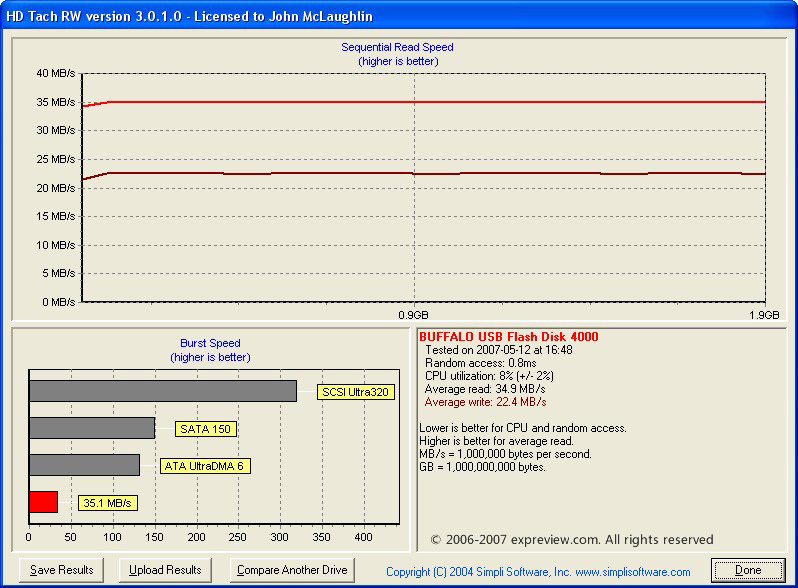Click the SATA 150 yellow label
This screenshot has width=798, height=588.
coord(206,429)
